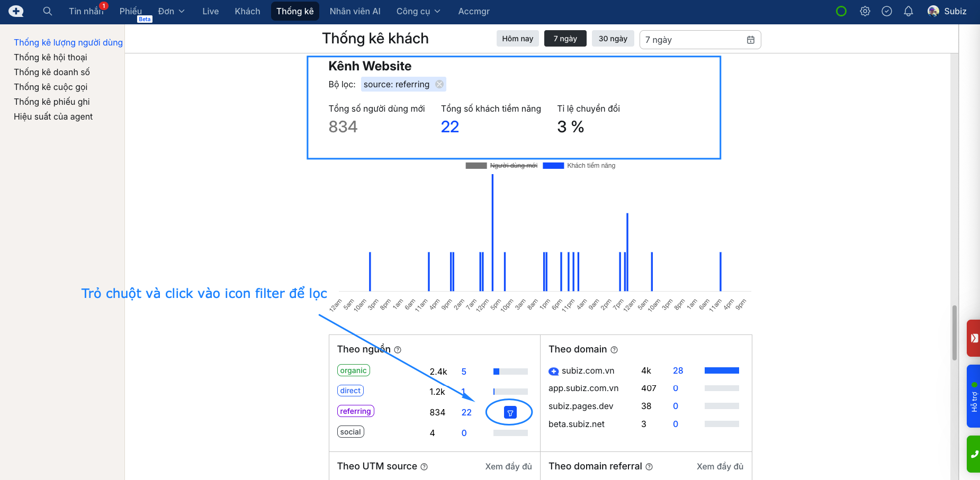Open the Khách tab
The width and height of the screenshot is (980, 480).
[247, 11]
